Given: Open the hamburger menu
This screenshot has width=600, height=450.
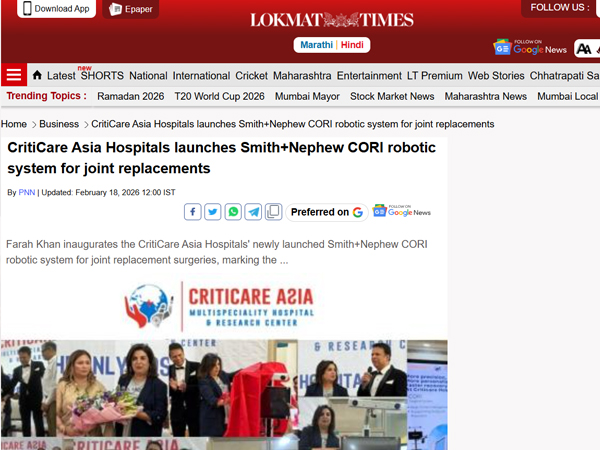Looking at the screenshot, I should click(x=14, y=75).
